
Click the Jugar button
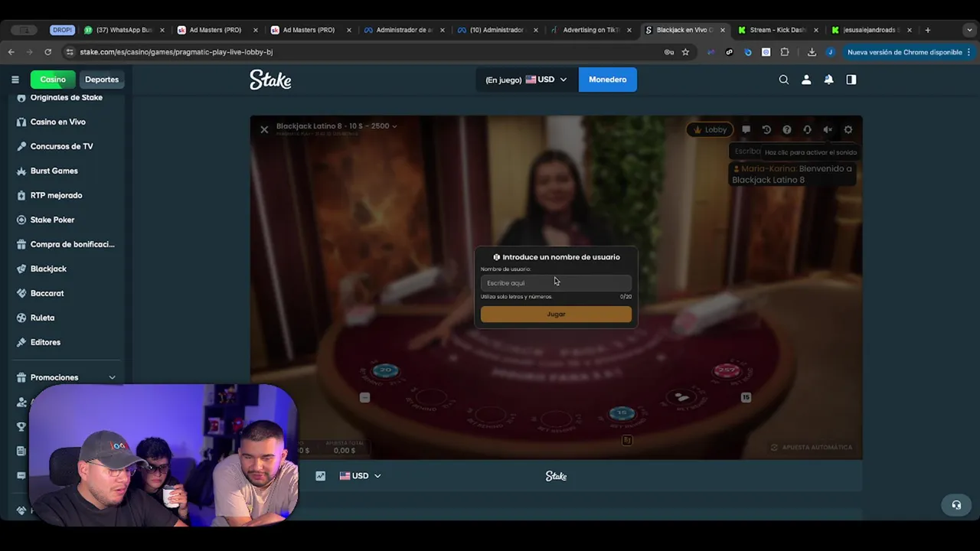[x=556, y=314]
